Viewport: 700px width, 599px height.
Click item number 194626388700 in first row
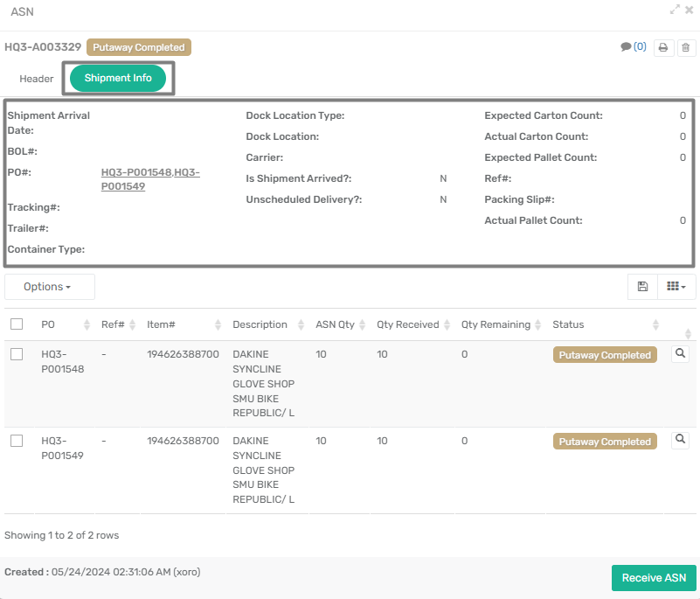pyautogui.click(x=183, y=354)
